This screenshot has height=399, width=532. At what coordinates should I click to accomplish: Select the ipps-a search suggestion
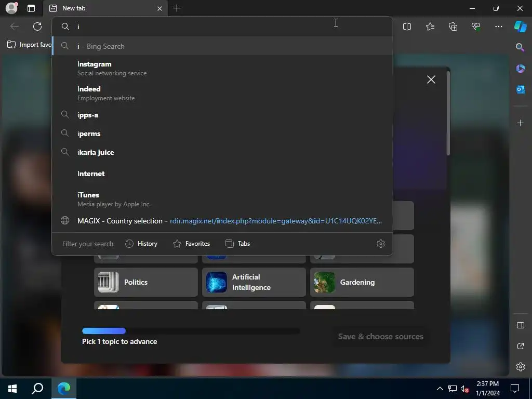(222, 115)
